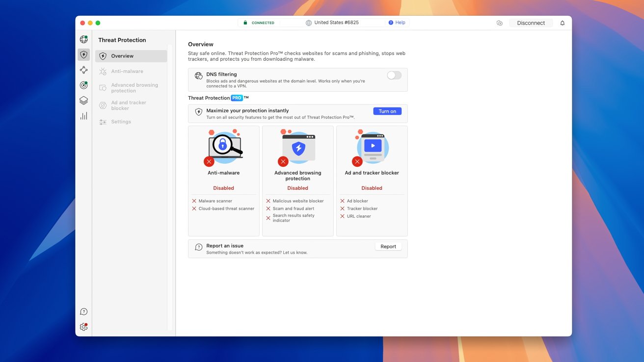Click the Cloud-based threat scanner row
Screen dimensions: 644x362
pyautogui.click(x=223, y=209)
